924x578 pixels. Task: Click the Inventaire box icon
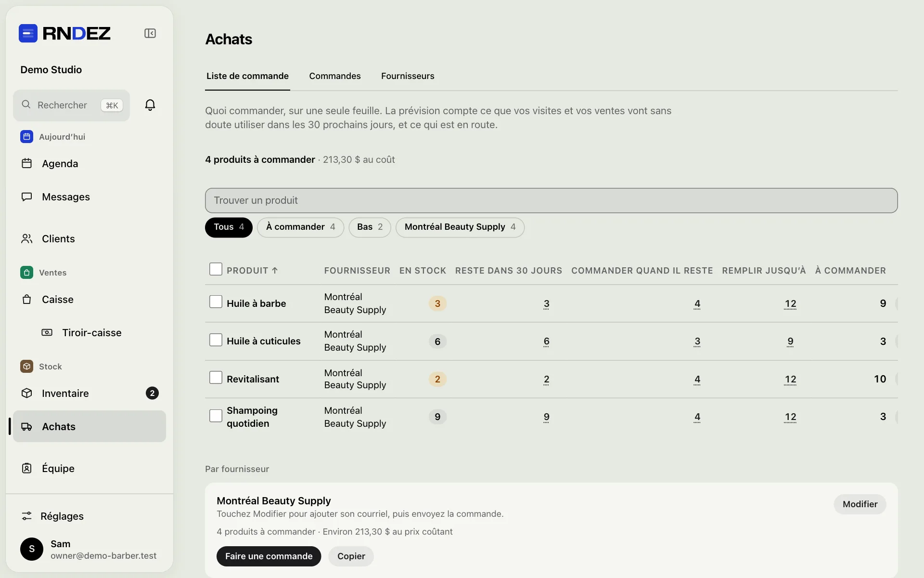click(27, 393)
